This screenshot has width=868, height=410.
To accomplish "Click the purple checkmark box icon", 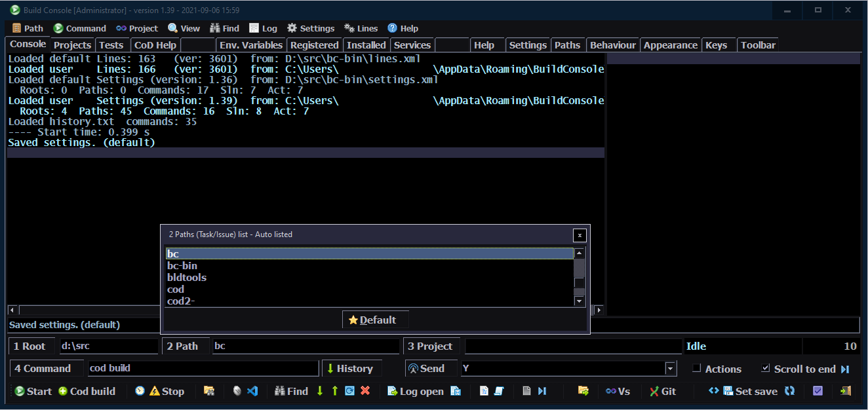I will pos(818,391).
